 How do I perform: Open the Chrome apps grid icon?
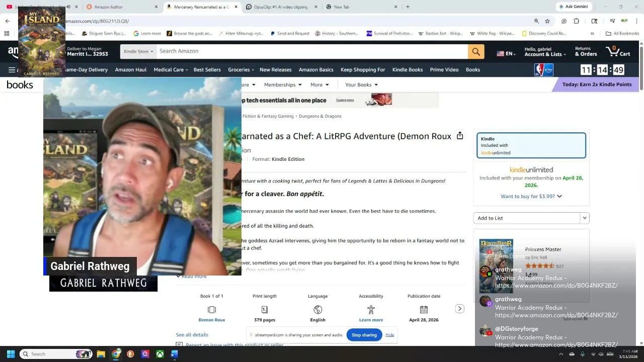7,34
